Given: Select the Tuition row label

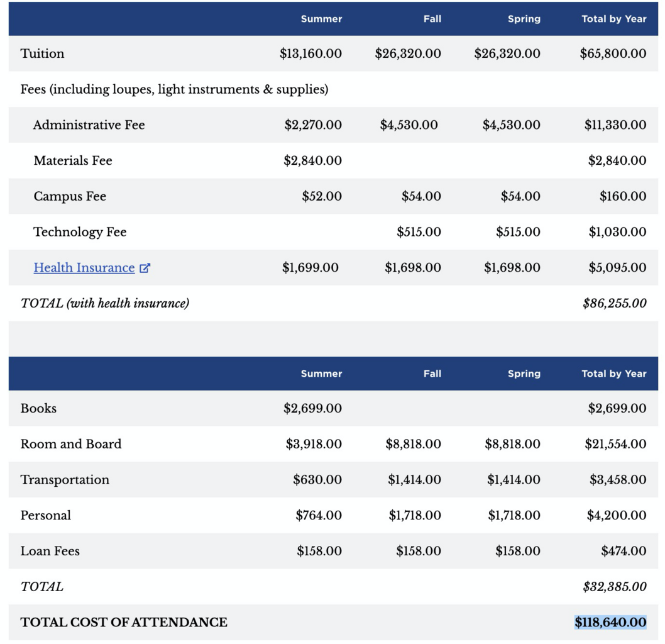Looking at the screenshot, I should pyautogui.click(x=42, y=53).
